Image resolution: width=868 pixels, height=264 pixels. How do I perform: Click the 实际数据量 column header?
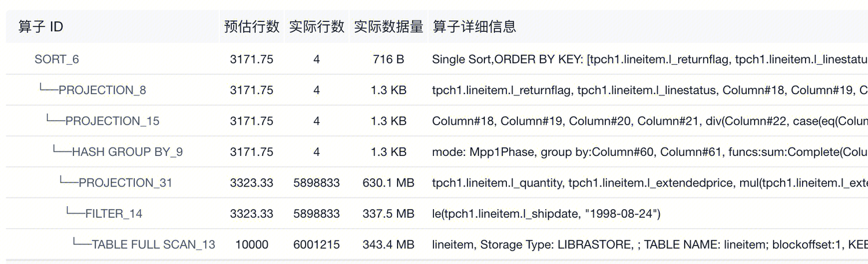(x=388, y=27)
